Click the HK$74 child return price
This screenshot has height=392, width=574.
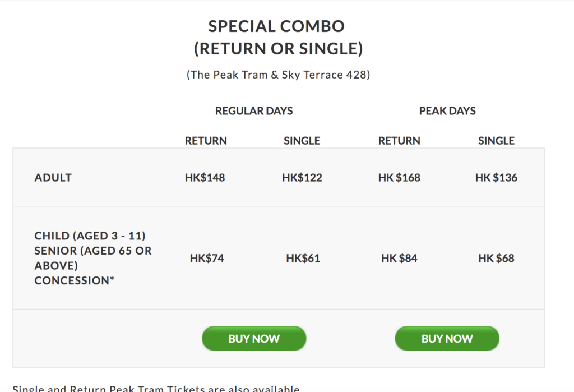pos(207,259)
